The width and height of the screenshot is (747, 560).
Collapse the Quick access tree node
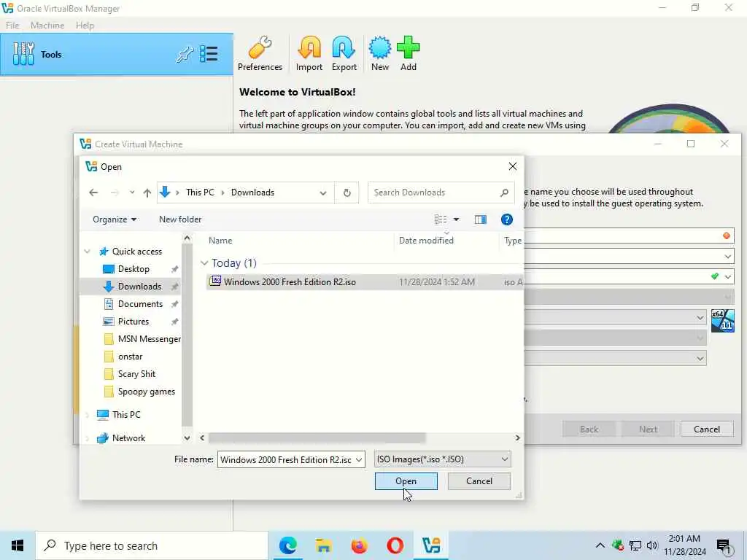point(88,252)
